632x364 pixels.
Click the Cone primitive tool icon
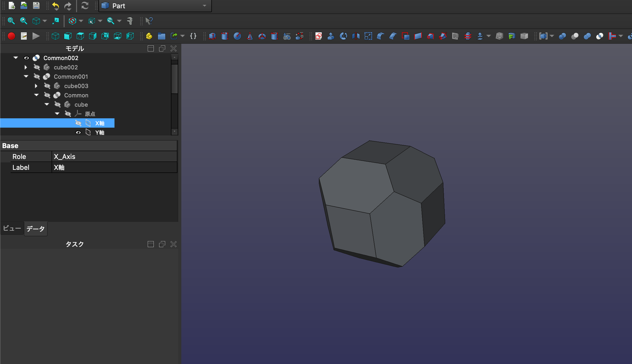[249, 36]
